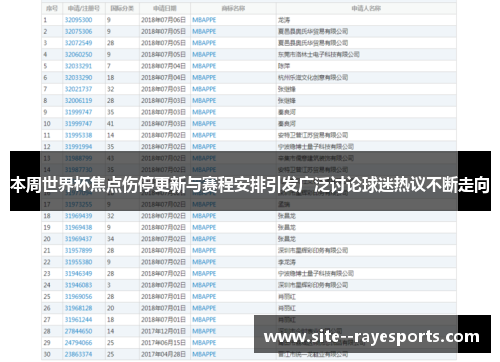The image size is (500, 362).
Task: Click the 申请日期 column header
Action: 165,8
